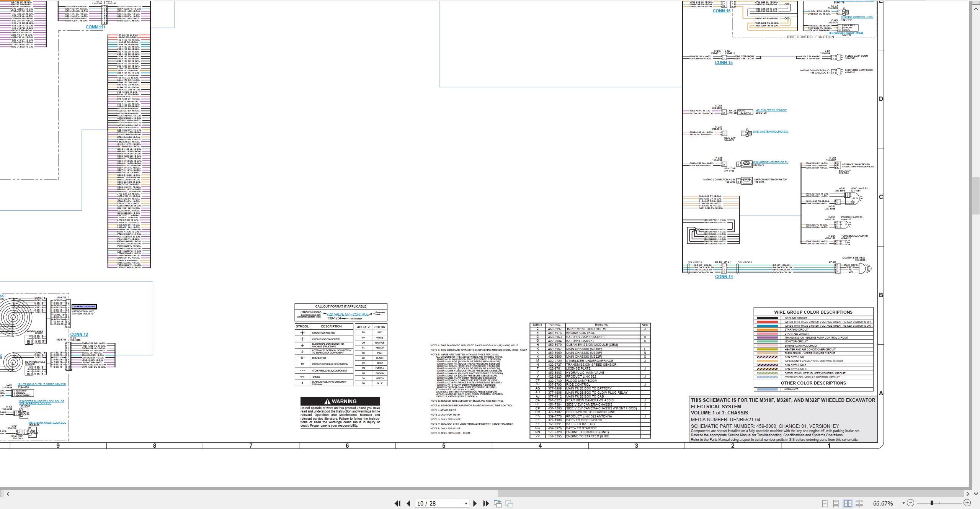Viewport: 980px width, 509px height.
Task: Switch to two-page continuous view
Action: (x=859, y=503)
